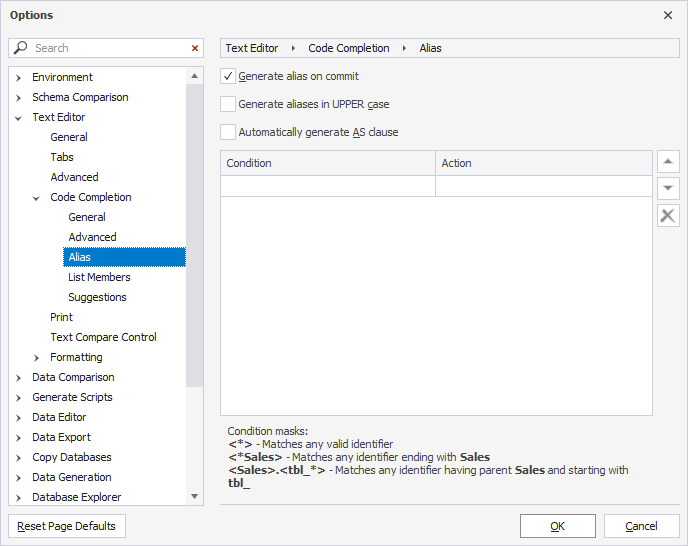The height and width of the screenshot is (546, 688).
Task: Open Suggestions page
Action: tap(97, 297)
